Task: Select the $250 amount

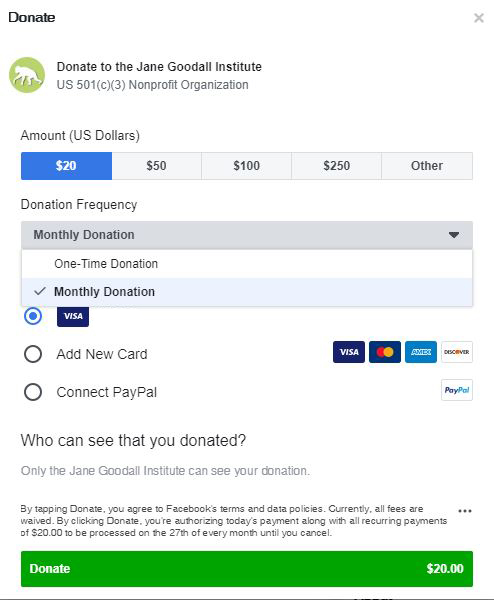Action: [336, 166]
